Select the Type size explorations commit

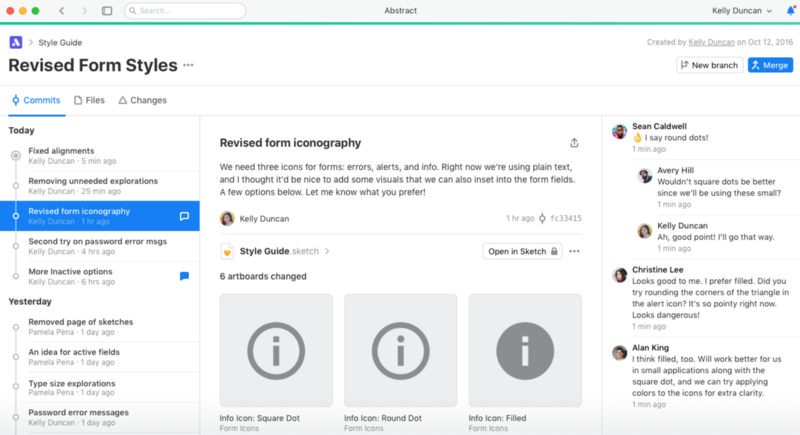tap(100, 387)
